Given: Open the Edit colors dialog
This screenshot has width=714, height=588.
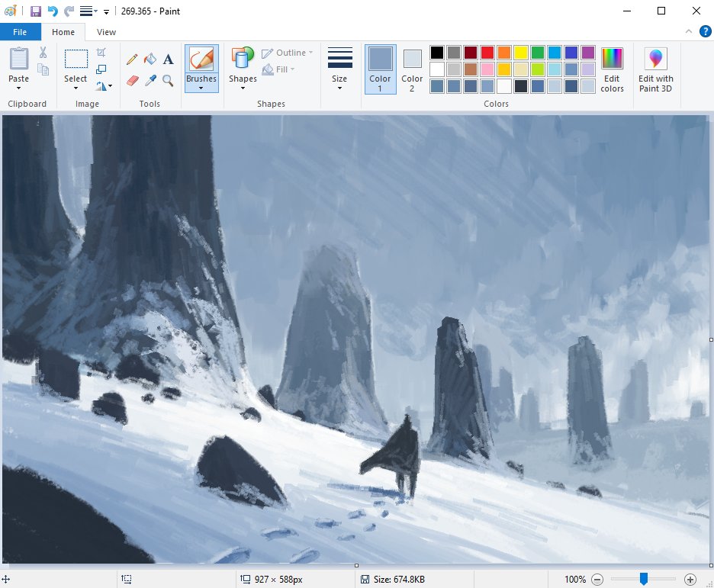Looking at the screenshot, I should [612, 69].
